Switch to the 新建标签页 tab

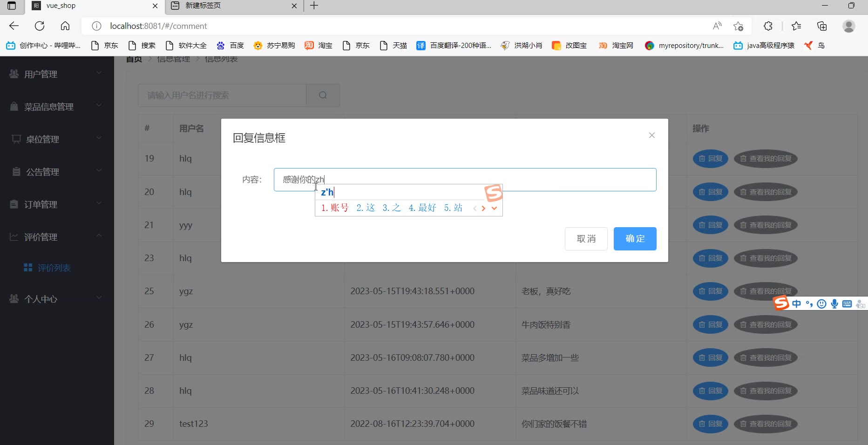tap(234, 6)
